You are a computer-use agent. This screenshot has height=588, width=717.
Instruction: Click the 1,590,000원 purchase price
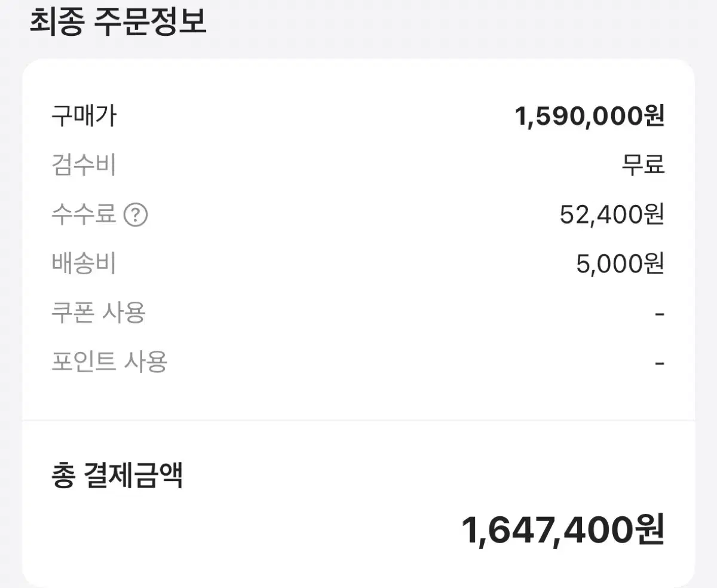pyautogui.click(x=589, y=116)
